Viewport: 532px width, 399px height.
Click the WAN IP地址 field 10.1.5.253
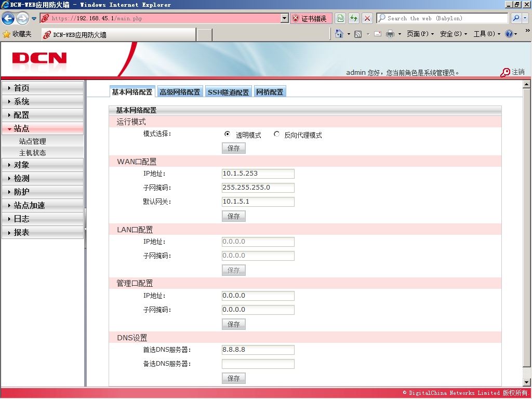(x=258, y=174)
